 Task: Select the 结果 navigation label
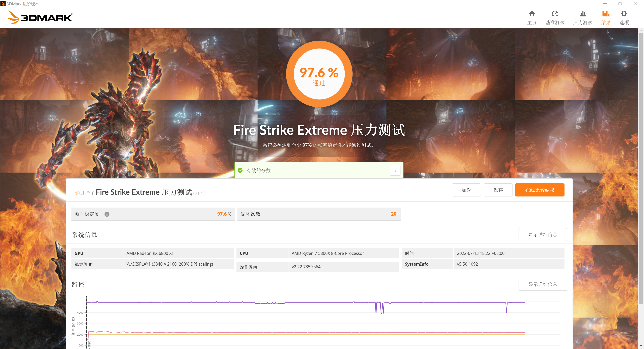(606, 22)
